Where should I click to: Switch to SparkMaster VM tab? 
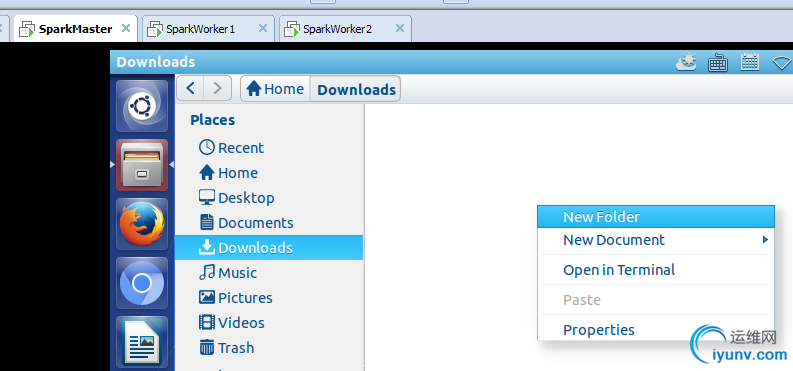[x=75, y=29]
